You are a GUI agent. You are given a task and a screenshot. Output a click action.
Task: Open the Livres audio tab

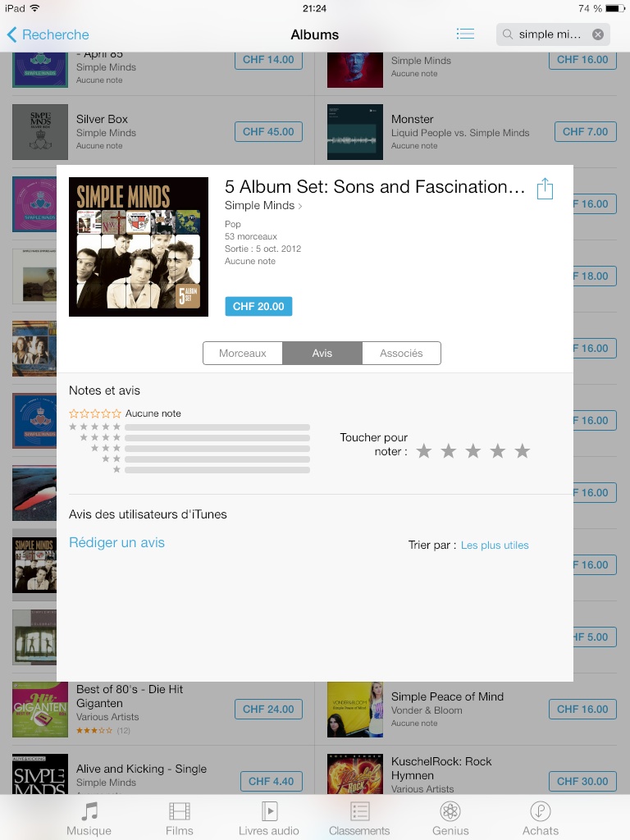269,819
